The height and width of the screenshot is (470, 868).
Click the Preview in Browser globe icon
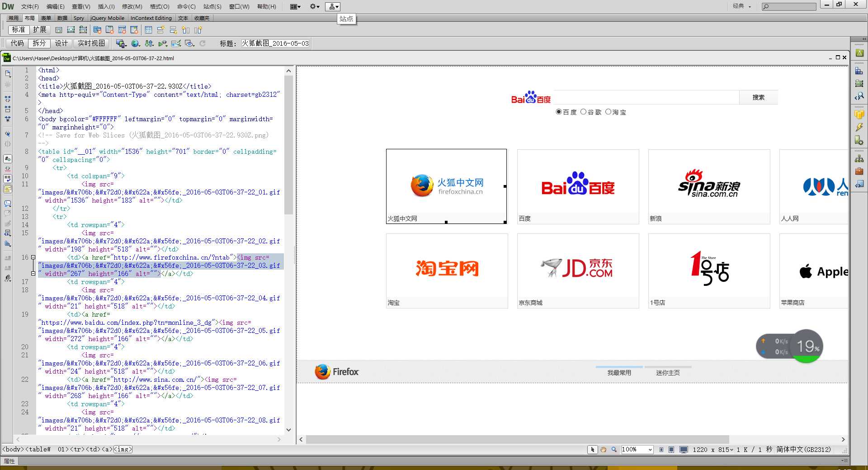tap(136, 43)
